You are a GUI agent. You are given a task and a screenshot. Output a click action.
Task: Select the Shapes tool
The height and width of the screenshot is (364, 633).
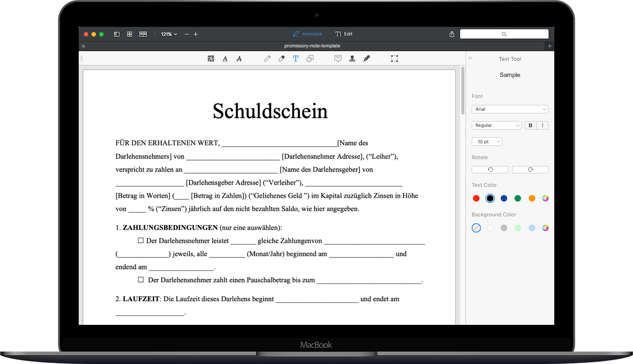[x=310, y=58]
